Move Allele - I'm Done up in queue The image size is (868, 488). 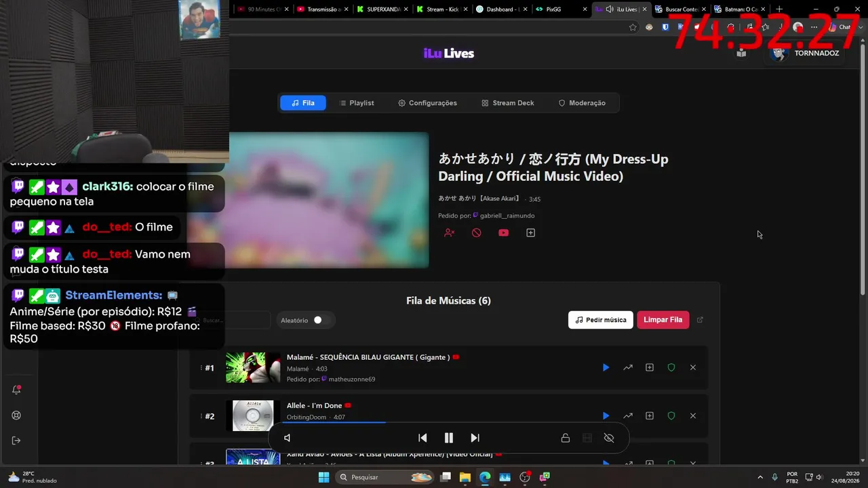(628, 415)
